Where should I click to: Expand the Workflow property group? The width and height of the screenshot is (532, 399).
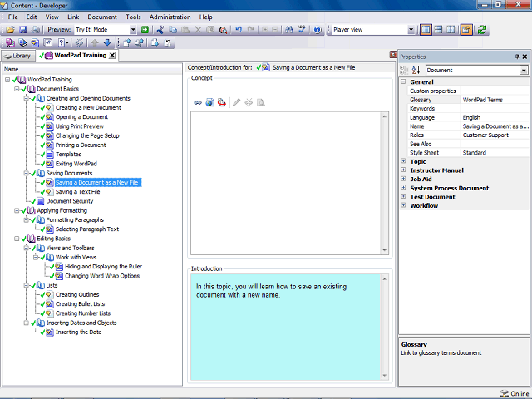[x=403, y=205]
